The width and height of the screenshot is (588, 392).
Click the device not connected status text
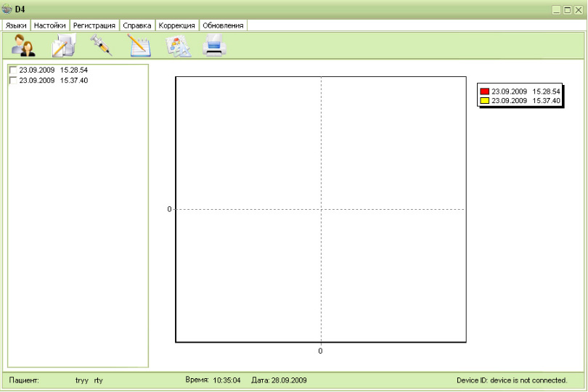pyautogui.click(x=511, y=380)
